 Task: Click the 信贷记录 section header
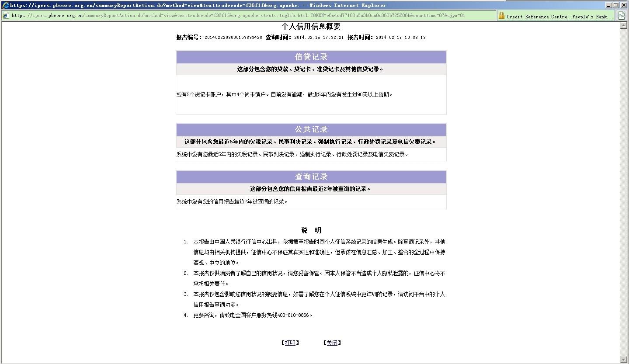(311, 57)
